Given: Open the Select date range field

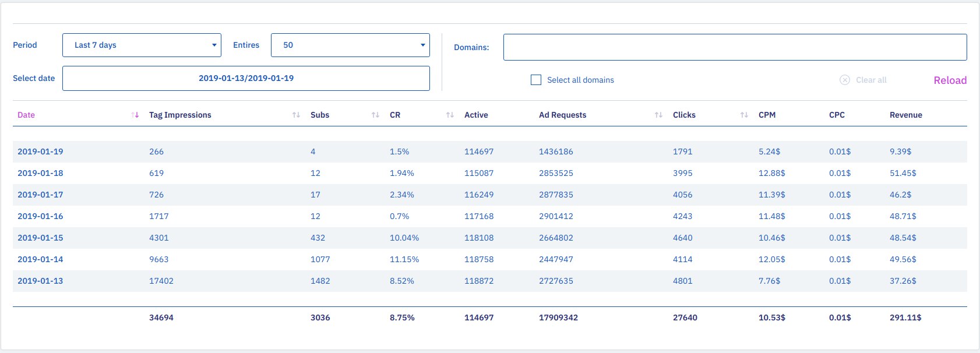Looking at the screenshot, I should click(246, 78).
